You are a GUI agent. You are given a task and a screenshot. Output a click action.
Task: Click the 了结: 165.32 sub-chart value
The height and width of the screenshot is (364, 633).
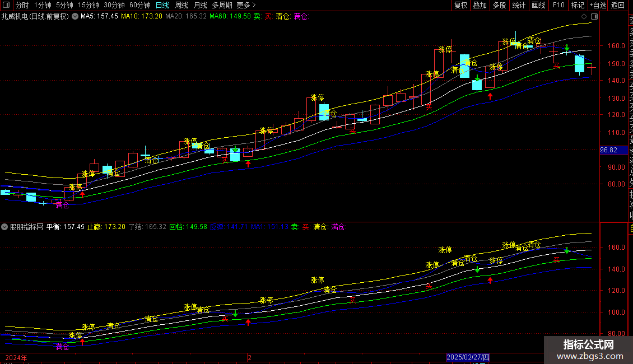pyautogui.click(x=147, y=227)
